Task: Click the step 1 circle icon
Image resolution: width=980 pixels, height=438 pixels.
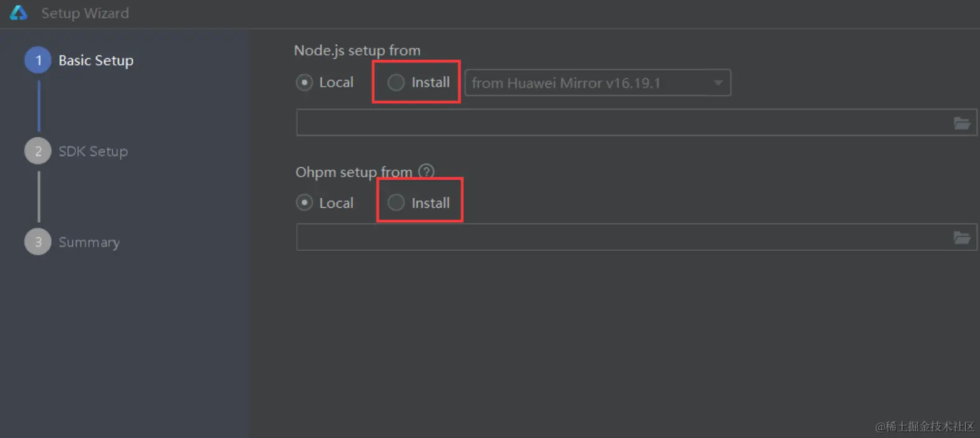Action: click(x=38, y=61)
